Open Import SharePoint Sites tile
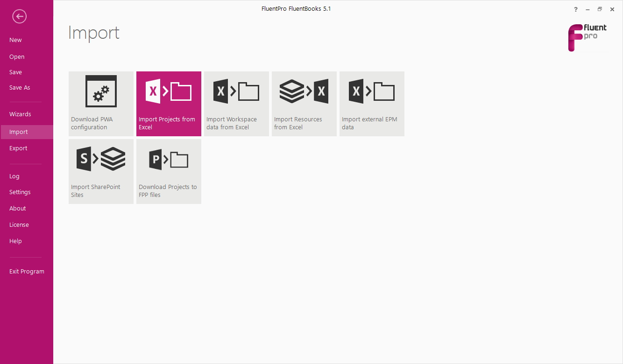 (101, 171)
